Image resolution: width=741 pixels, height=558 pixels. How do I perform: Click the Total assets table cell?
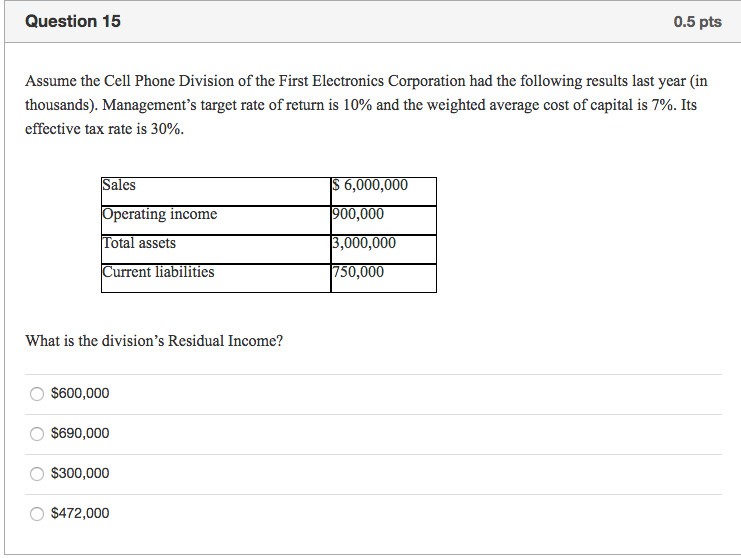215,244
